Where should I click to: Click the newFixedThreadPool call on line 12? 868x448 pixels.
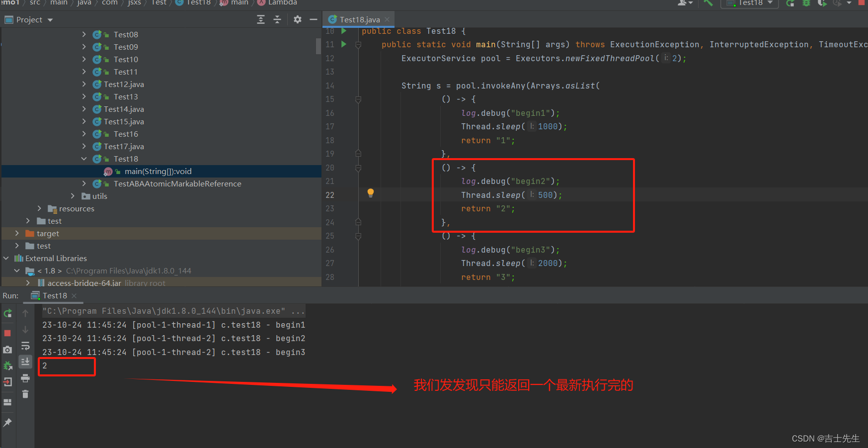pyautogui.click(x=610, y=58)
